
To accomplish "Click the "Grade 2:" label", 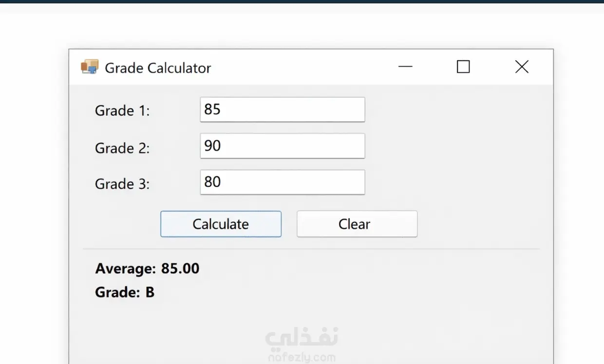I will (122, 148).
